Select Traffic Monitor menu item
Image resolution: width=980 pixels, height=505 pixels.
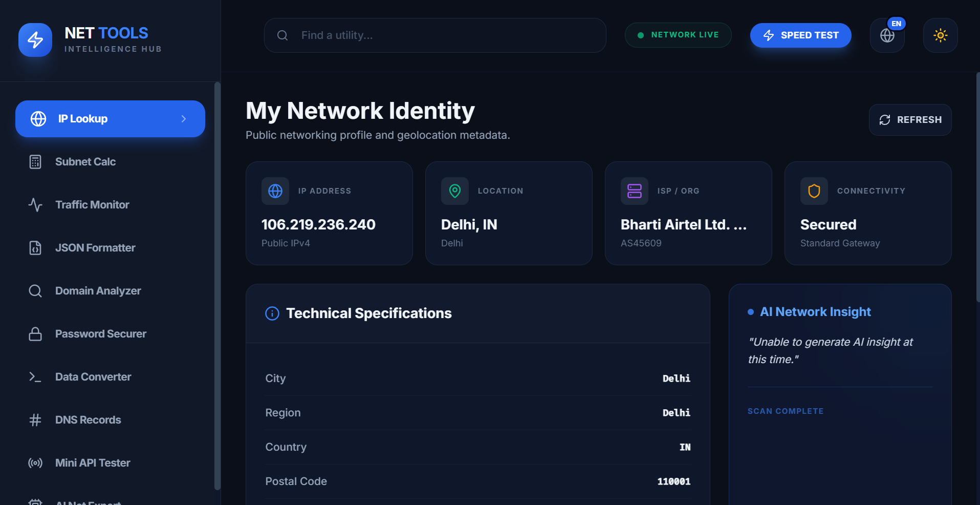click(x=110, y=205)
